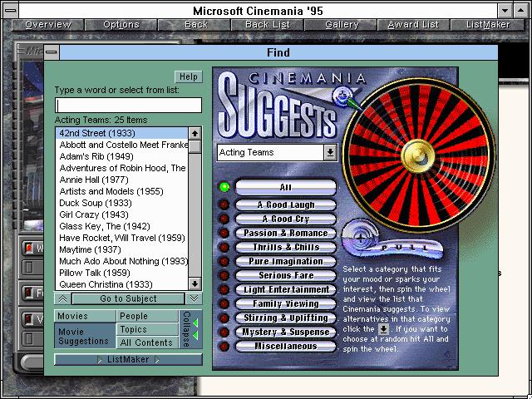Select the A Good Cry radio light
Screen dimensions: 532x399
click(224, 219)
